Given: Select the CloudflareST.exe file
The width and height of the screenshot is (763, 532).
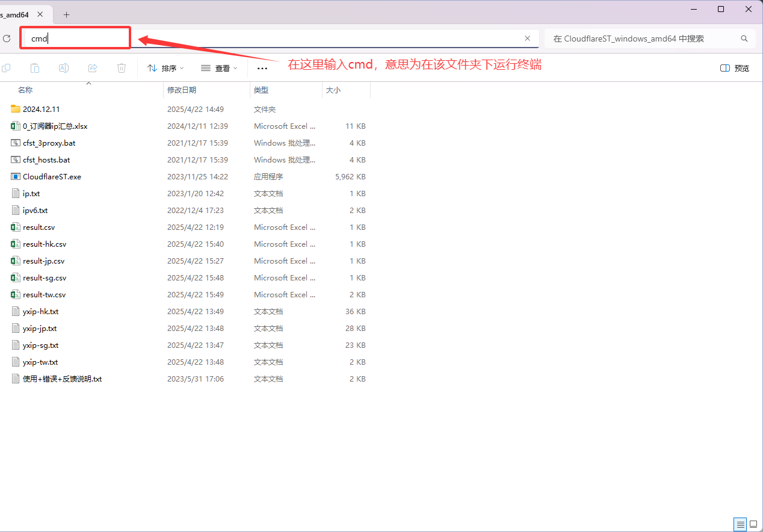Looking at the screenshot, I should coord(52,177).
